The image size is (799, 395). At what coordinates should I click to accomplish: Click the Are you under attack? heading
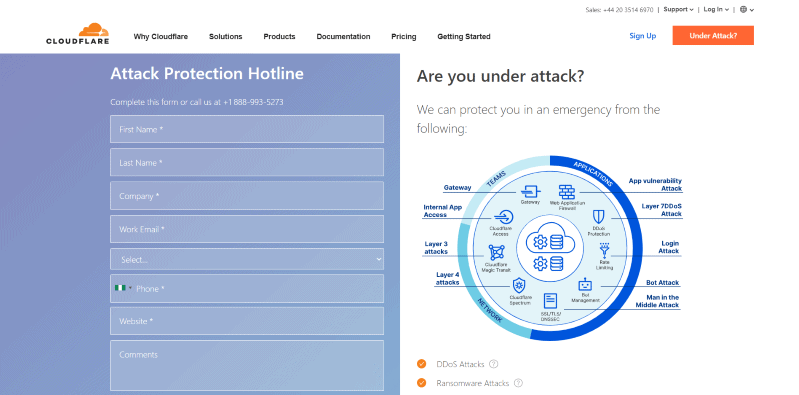coord(500,76)
